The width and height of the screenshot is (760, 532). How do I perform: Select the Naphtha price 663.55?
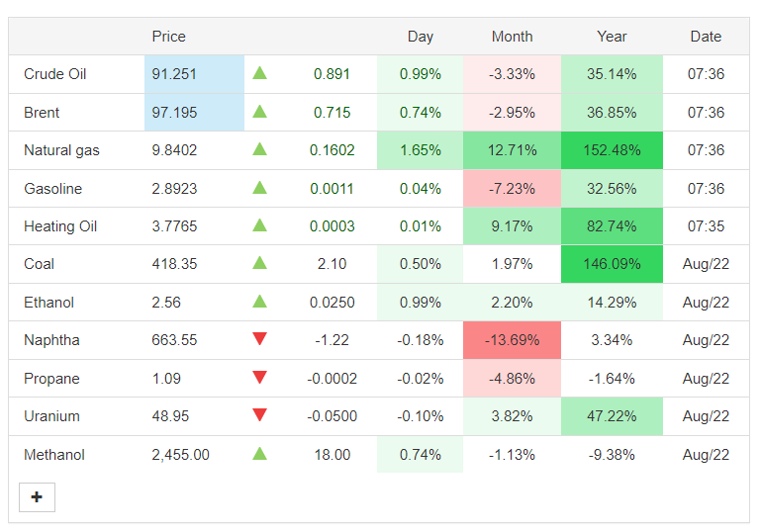(174, 340)
